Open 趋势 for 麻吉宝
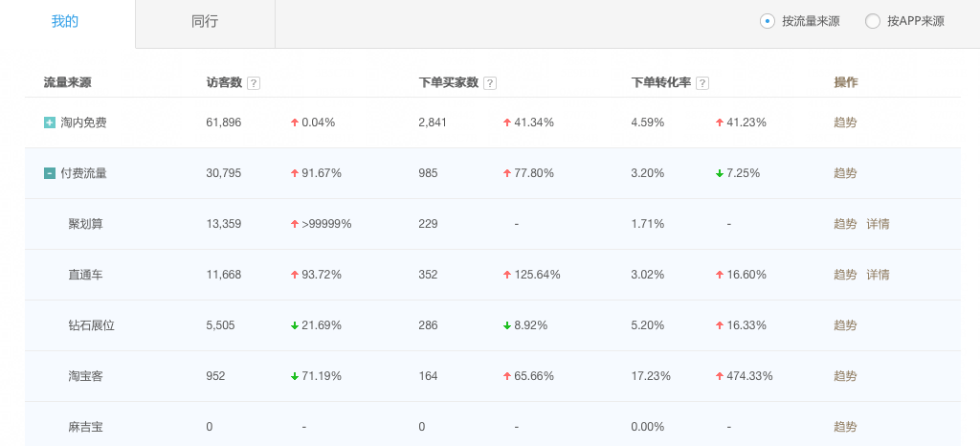 (x=845, y=427)
